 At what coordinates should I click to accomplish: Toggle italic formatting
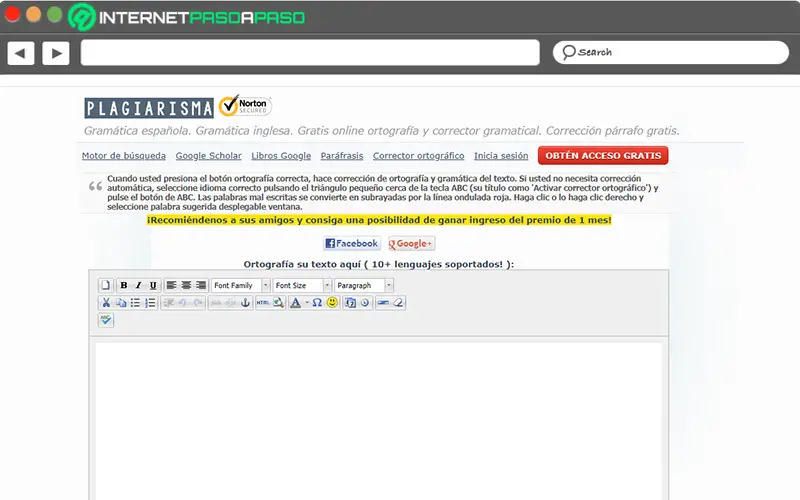138,285
